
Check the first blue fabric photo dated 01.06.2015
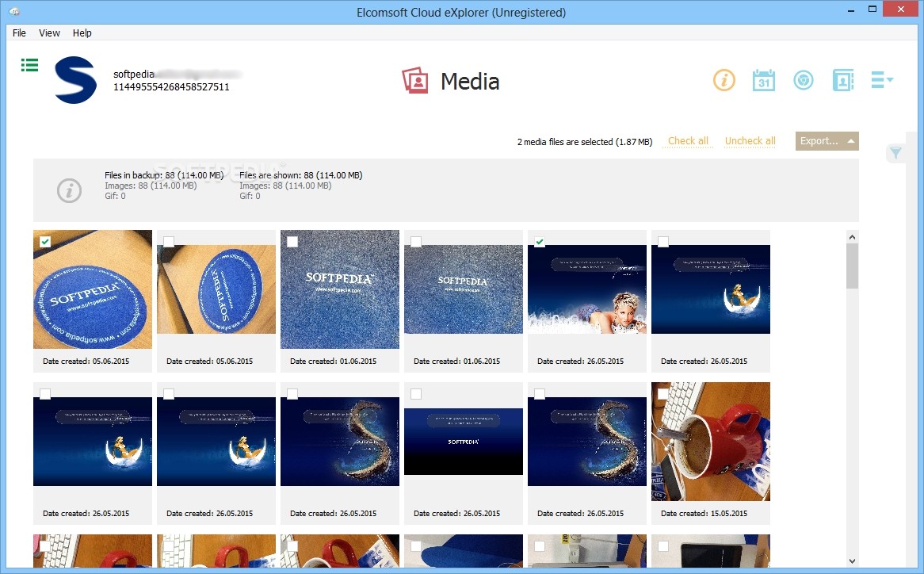click(x=292, y=241)
